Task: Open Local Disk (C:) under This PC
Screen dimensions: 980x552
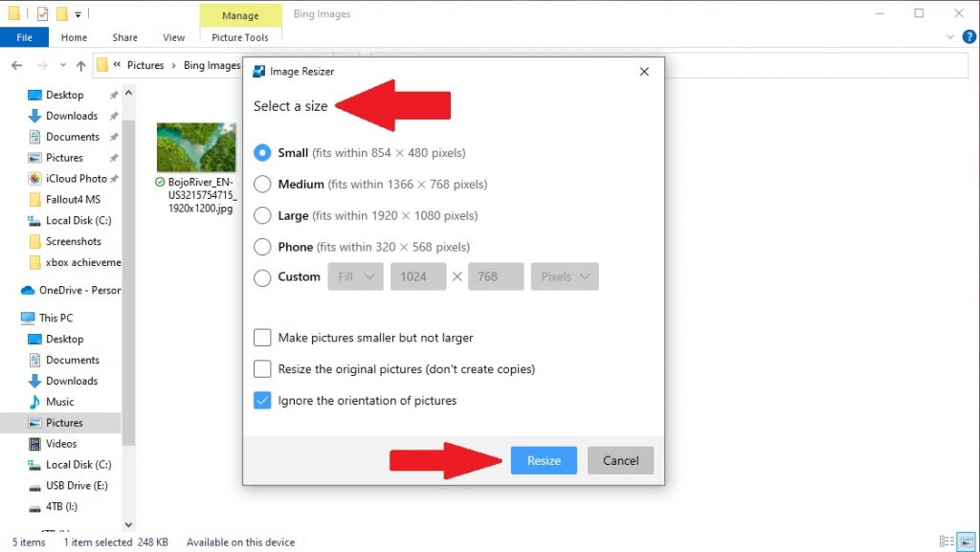Action: click(78, 465)
